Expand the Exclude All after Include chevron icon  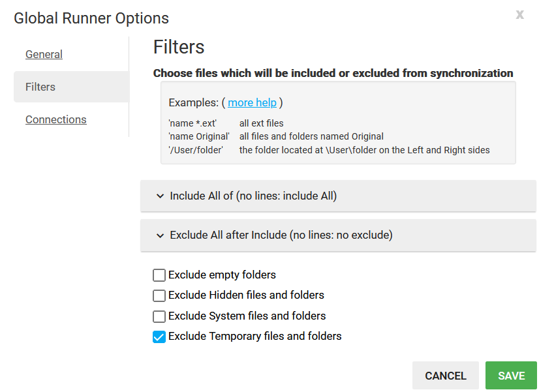160,235
